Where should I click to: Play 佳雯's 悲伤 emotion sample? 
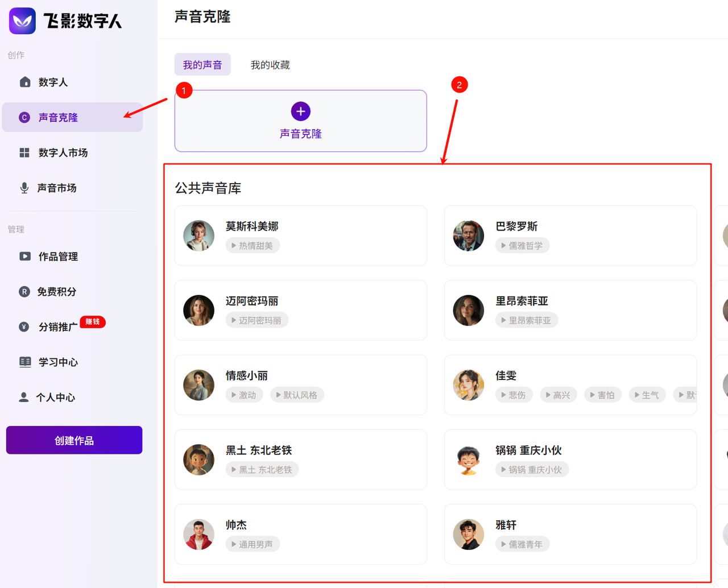(514, 395)
